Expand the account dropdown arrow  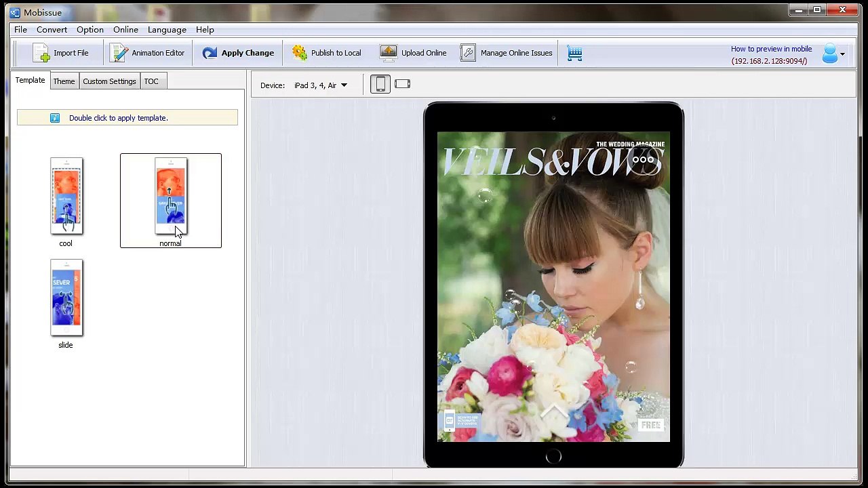pos(842,54)
